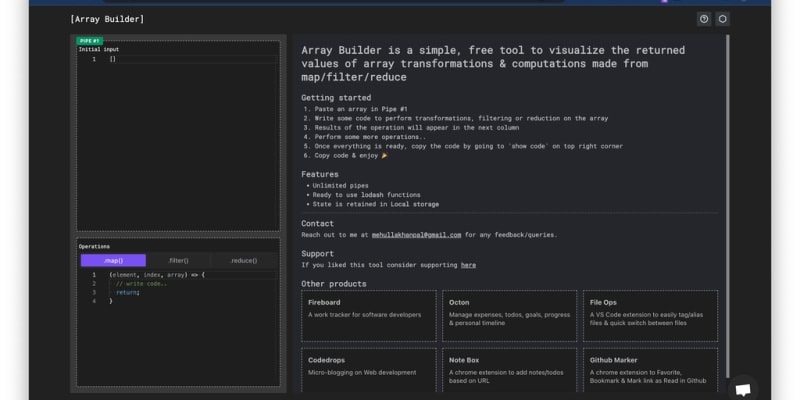Switch to the .filter() operation tab

178,261
